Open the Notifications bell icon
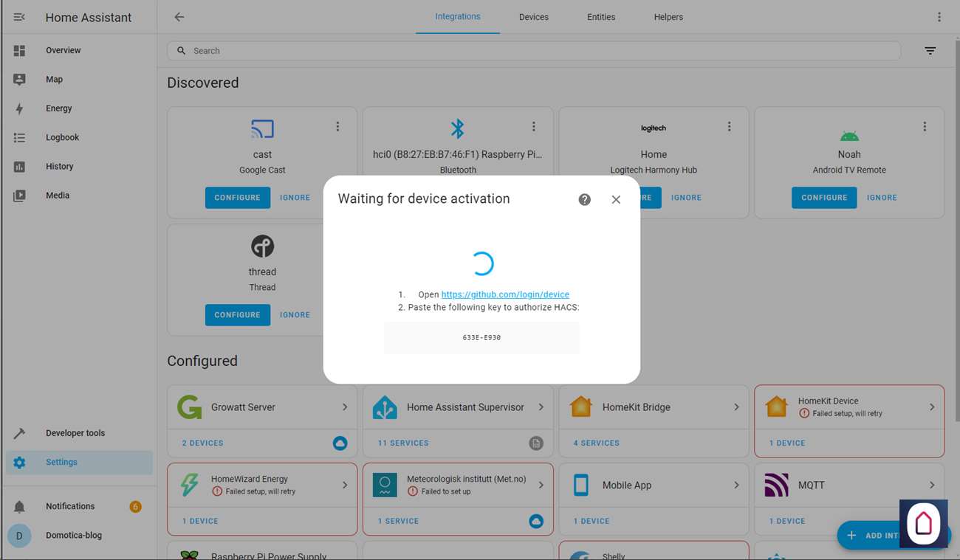The width and height of the screenshot is (960, 560). [19, 506]
